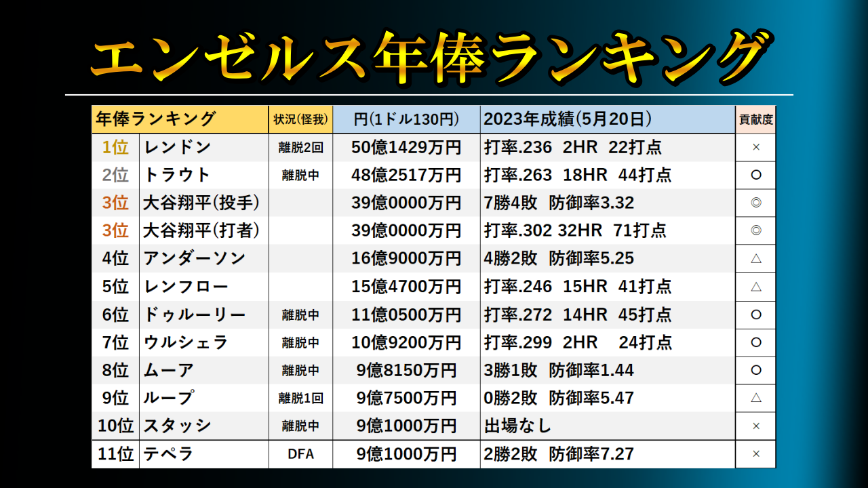Select the △ symbol for アンダーソン
This screenshot has height=488, width=868.
pos(755,258)
